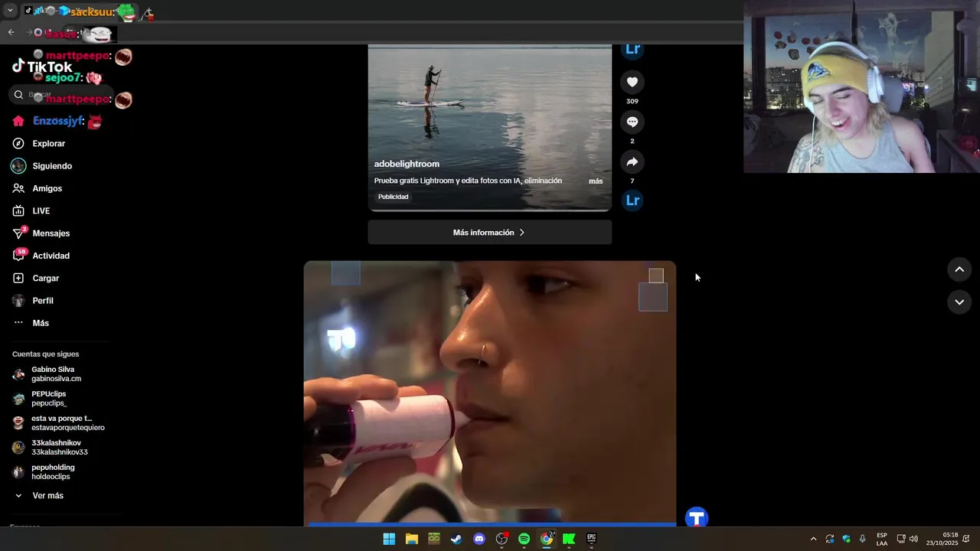This screenshot has width=980, height=551.
Task: Open Perfil in the sidebar
Action: pyautogui.click(x=43, y=301)
